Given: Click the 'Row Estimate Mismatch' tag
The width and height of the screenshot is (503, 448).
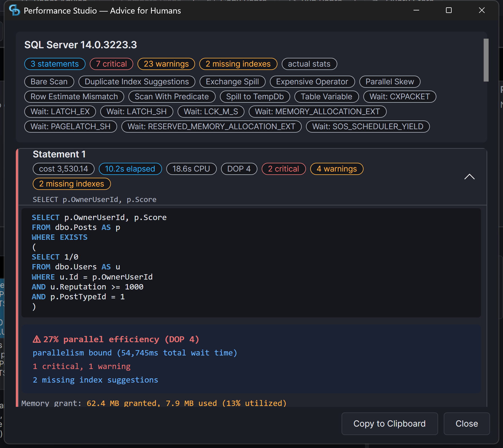Looking at the screenshot, I should click(74, 96).
